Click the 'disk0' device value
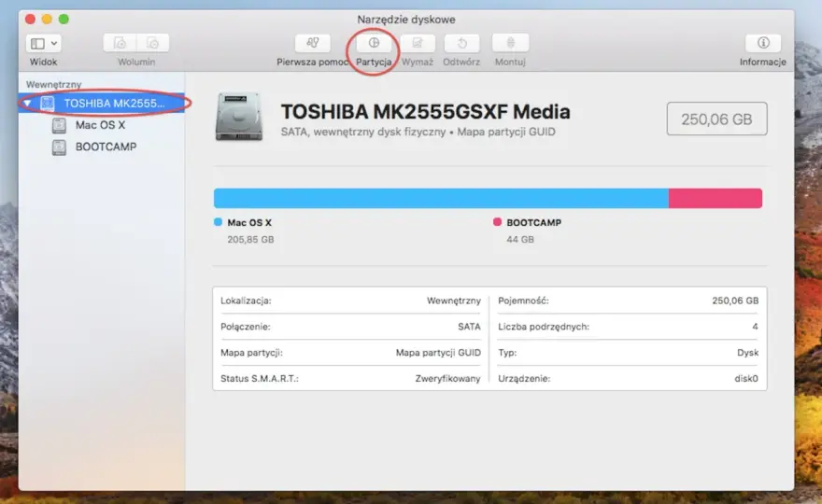This screenshot has height=504, width=822. (746, 378)
